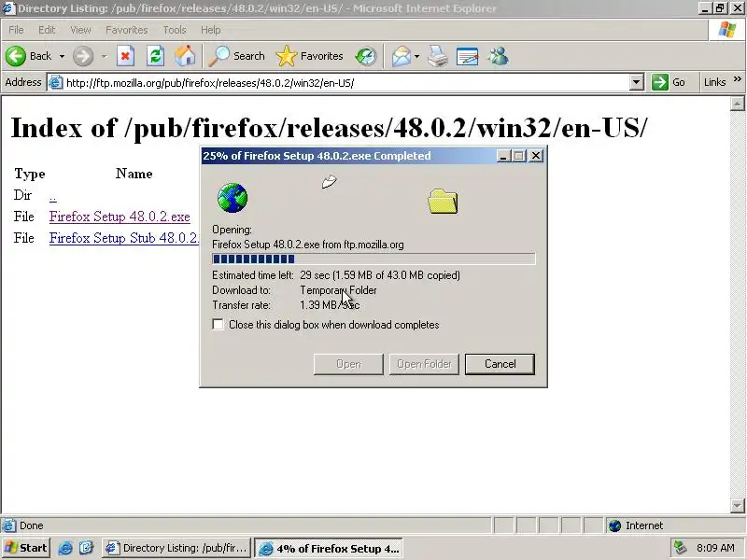Click scrollbar up arrow

click(x=737, y=104)
